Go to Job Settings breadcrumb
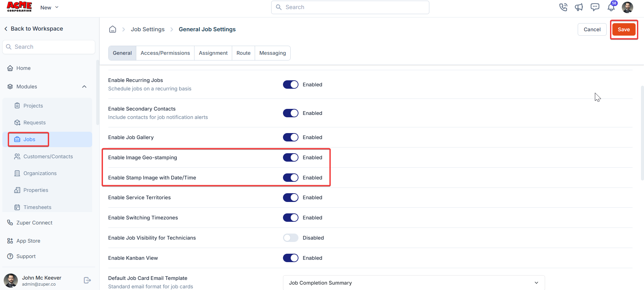This screenshot has width=644, height=290. 148,29
